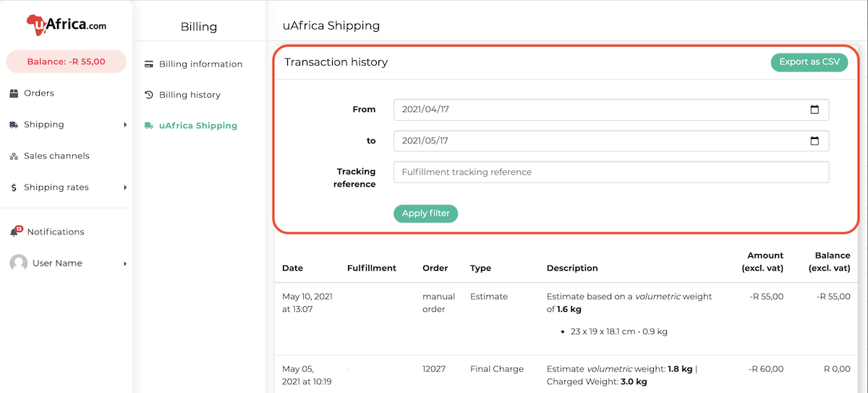Expand the Shipping rates submenu arrow
868x393 pixels.
tap(125, 187)
